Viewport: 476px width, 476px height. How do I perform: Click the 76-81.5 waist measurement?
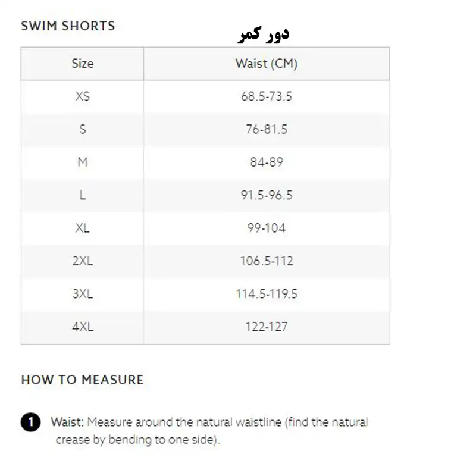(x=266, y=129)
